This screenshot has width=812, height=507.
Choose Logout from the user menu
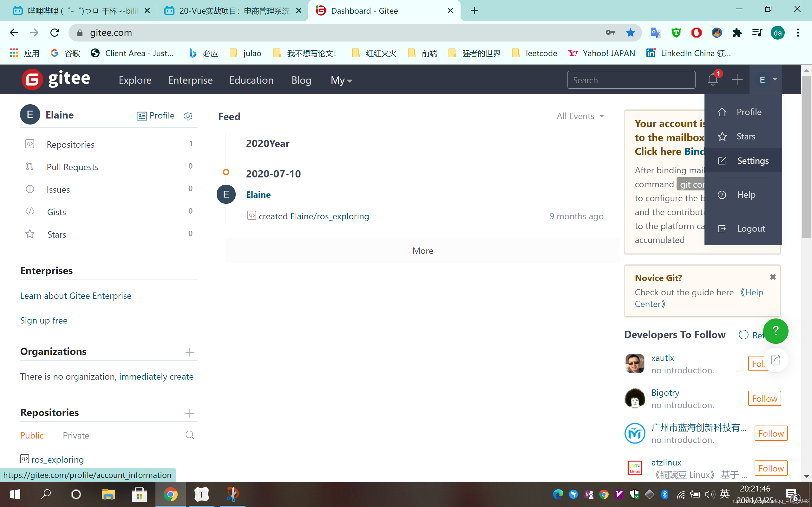[750, 229]
